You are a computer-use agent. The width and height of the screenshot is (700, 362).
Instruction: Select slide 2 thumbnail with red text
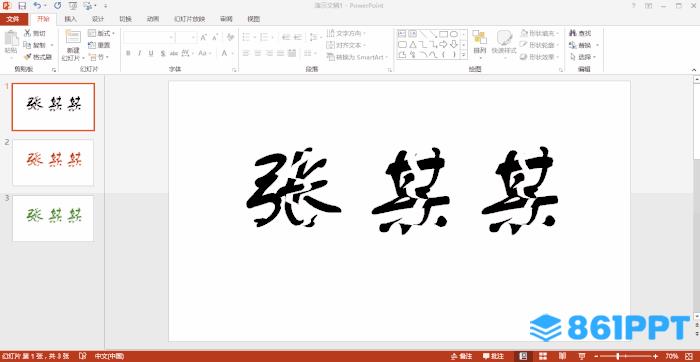pos(53,162)
